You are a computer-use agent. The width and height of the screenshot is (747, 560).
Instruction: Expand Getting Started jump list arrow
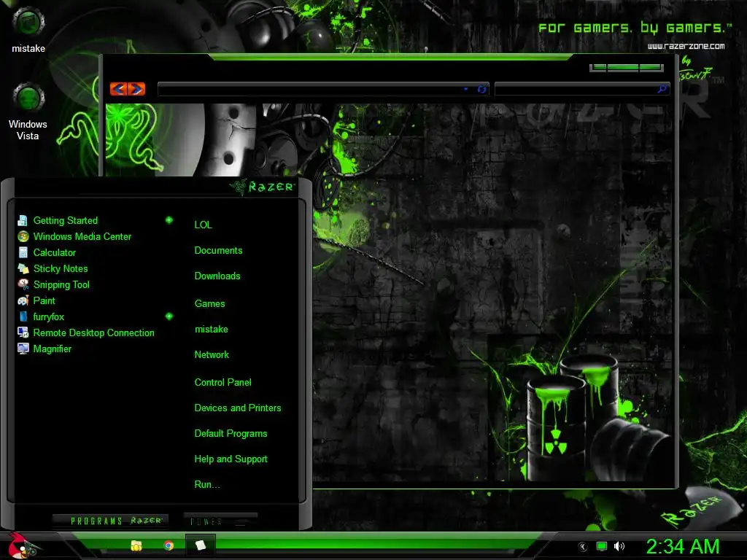click(x=169, y=220)
